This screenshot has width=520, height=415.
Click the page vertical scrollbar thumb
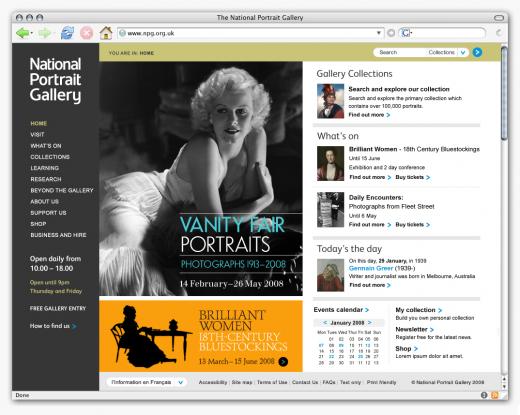click(504, 93)
